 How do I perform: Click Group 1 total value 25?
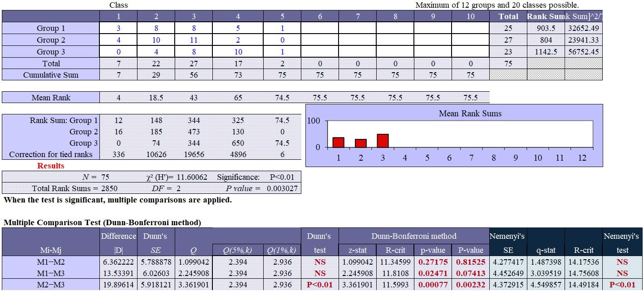point(508,28)
